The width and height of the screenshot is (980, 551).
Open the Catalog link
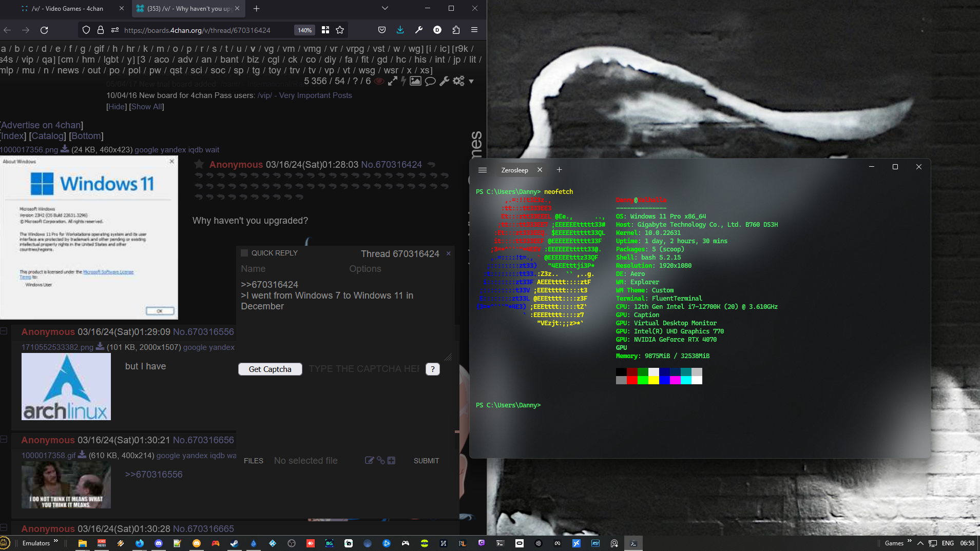tap(48, 136)
